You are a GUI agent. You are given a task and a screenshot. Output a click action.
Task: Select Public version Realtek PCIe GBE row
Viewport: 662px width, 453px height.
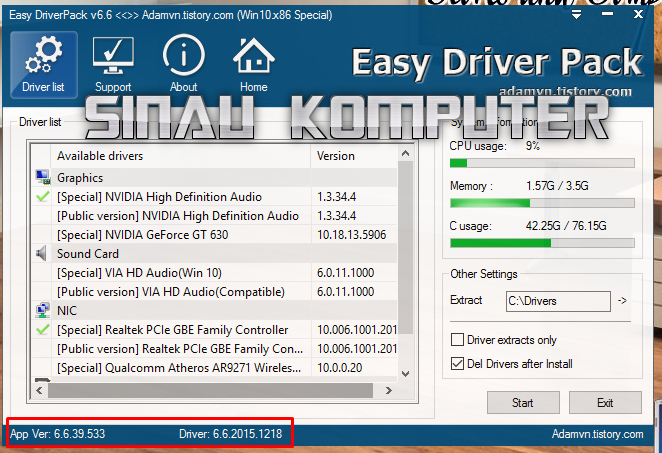pos(214,349)
